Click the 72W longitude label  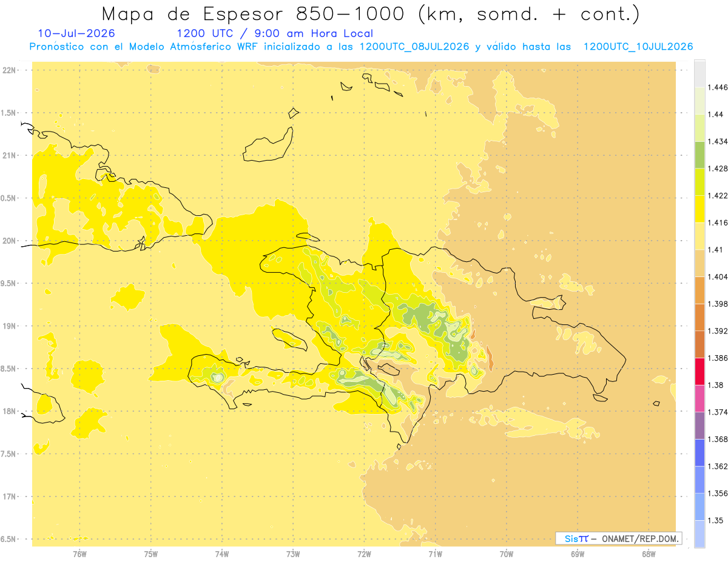click(364, 554)
